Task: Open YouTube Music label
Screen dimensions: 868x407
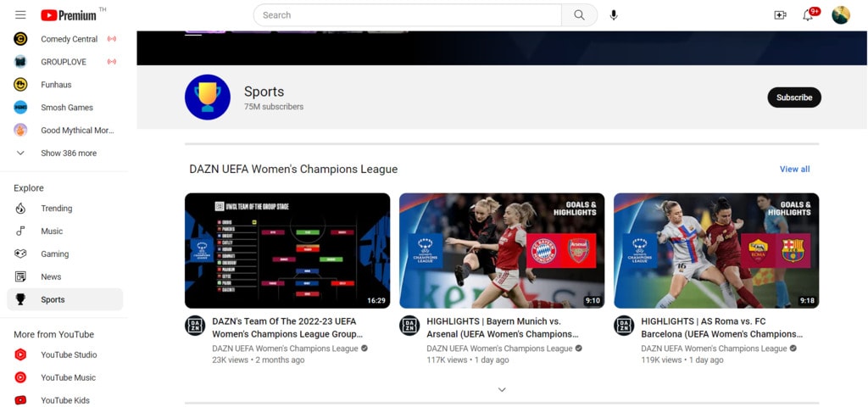Action: pos(68,377)
